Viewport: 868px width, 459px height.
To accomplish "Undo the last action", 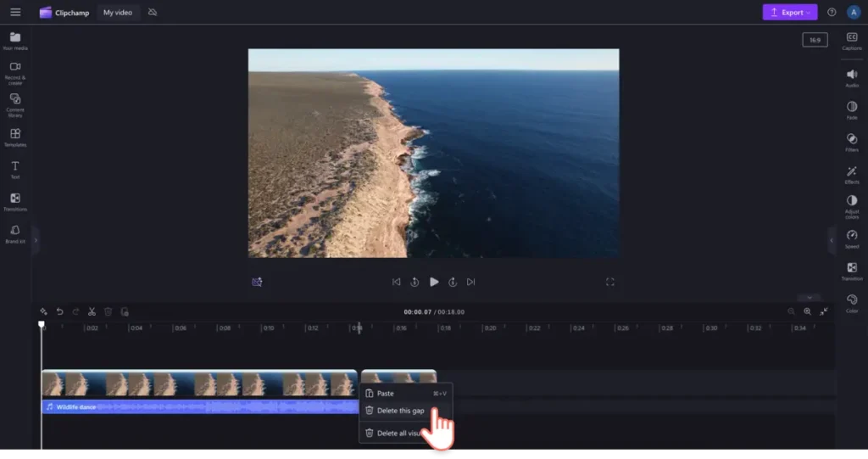I will coord(60,311).
